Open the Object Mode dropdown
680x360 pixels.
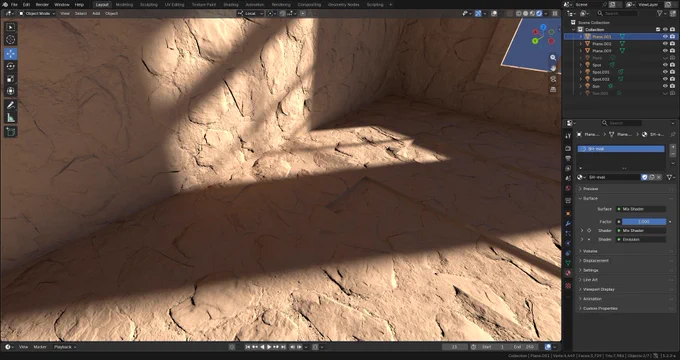click(37, 13)
